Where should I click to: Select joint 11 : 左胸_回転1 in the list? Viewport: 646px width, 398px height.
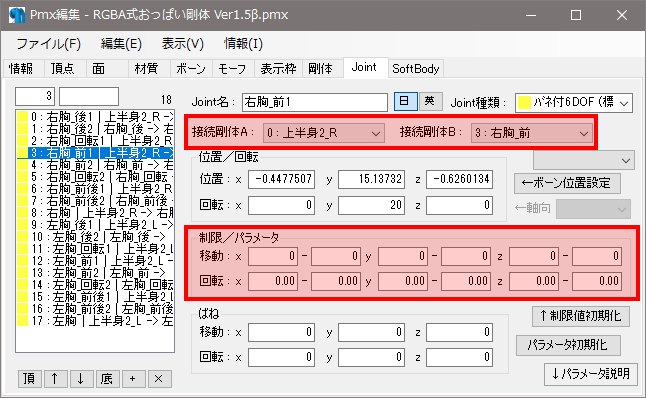[x=95, y=249]
